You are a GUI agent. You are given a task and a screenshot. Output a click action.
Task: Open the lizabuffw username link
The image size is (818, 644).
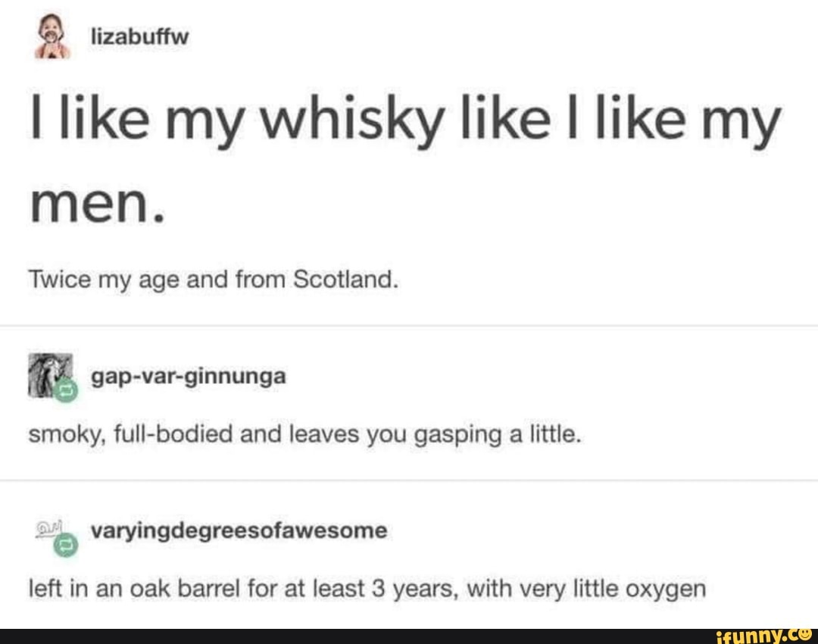click(140, 37)
